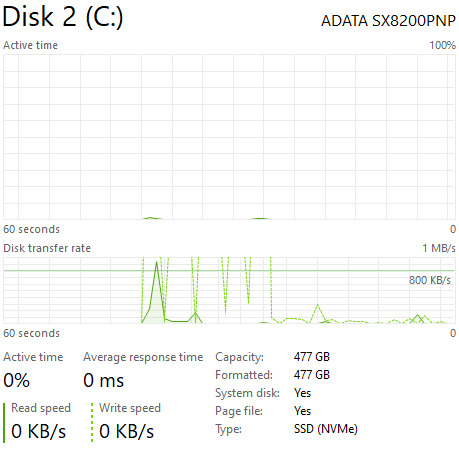The height and width of the screenshot is (451, 459).
Task: Click the Disk 2 (C:) heading
Action: (x=63, y=17)
